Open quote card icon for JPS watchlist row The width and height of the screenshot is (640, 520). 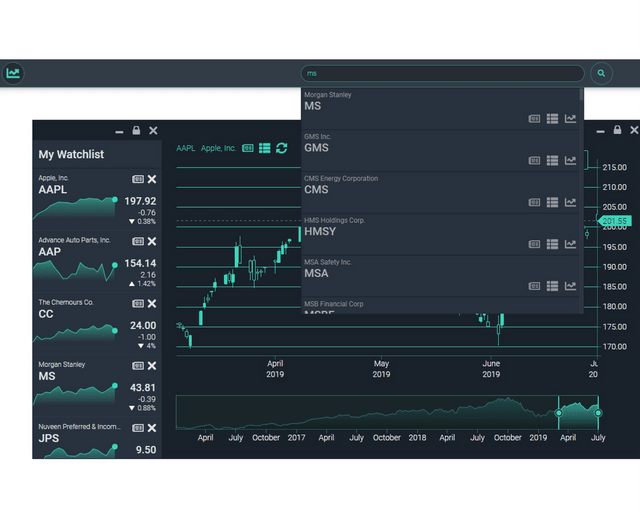(138, 428)
